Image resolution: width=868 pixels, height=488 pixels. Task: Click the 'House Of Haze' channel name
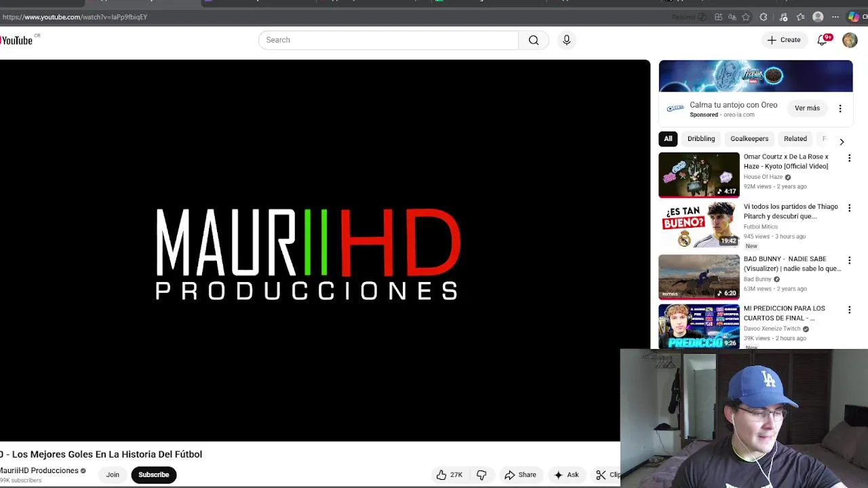coord(763,177)
